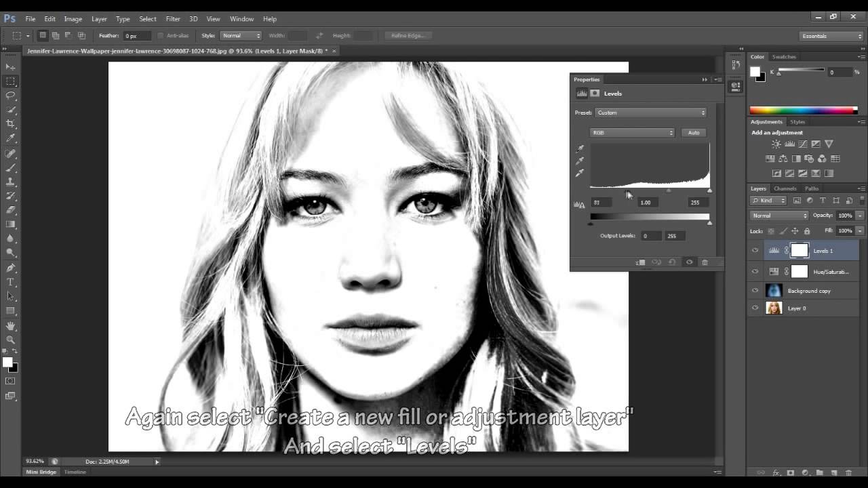Add a Curves adjustment
868x488 pixels.
(x=803, y=144)
